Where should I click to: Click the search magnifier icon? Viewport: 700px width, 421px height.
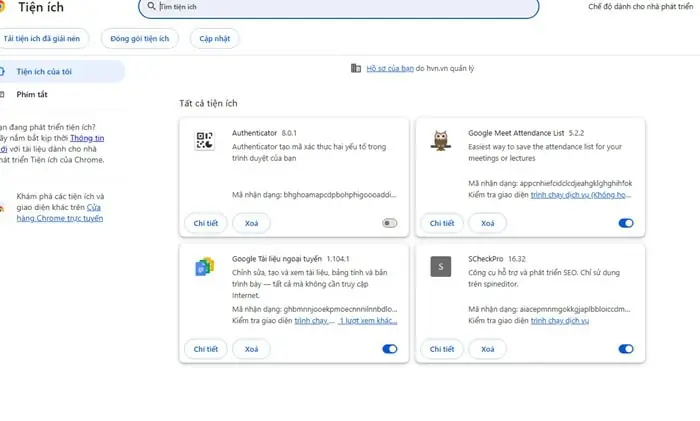coord(151,6)
